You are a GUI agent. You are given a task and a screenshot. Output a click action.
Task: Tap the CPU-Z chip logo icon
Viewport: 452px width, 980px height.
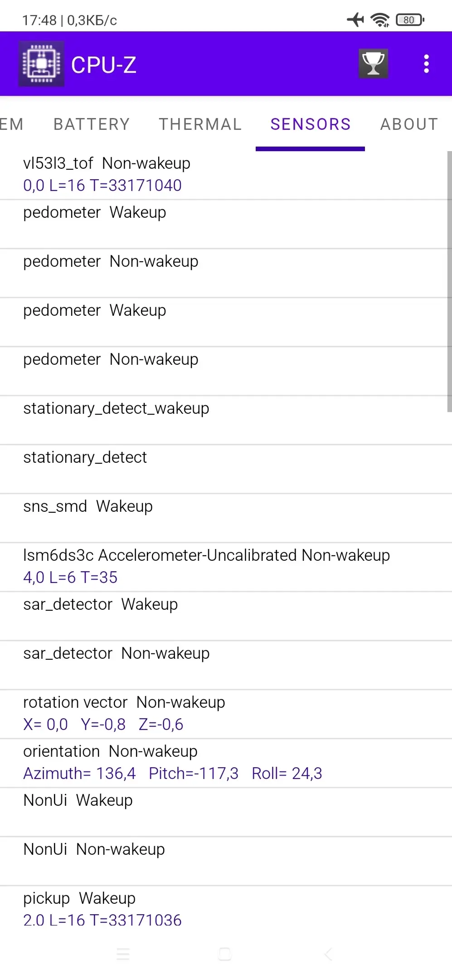click(x=41, y=64)
